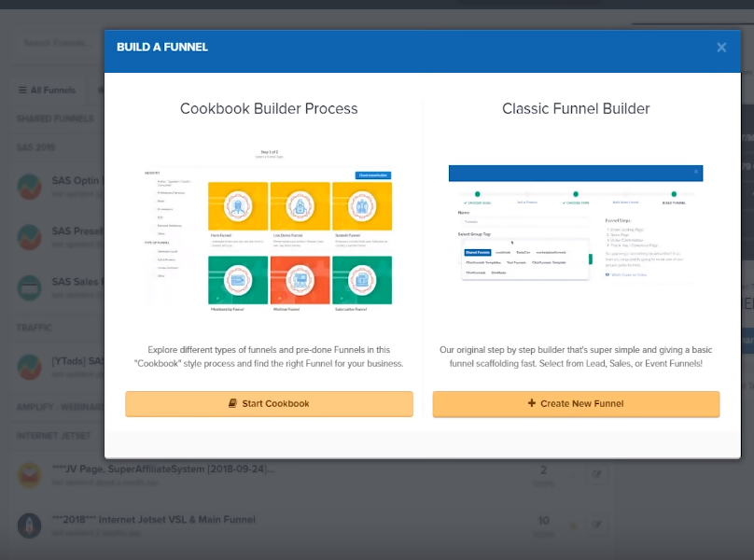
Task: Select the AMPLIFY WEBINAR group heading
Action: 60,407
